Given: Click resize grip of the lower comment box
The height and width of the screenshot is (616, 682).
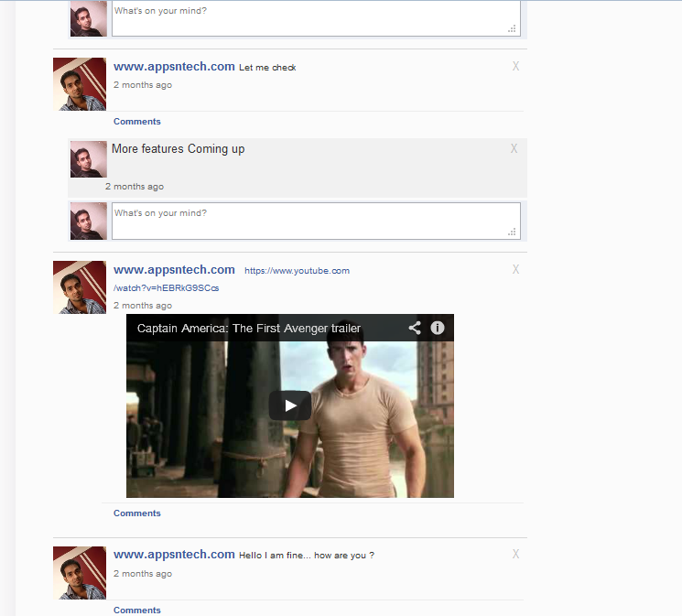Looking at the screenshot, I should pyautogui.click(x=512, y=232).
